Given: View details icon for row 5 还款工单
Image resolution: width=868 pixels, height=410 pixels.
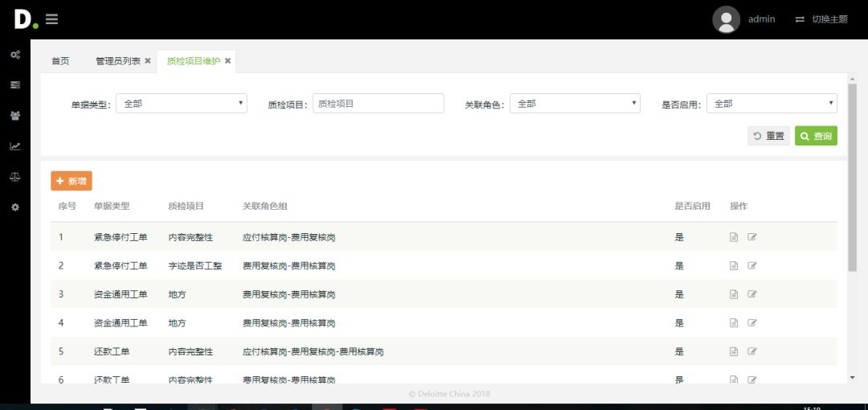Looking at the screenshot, I should click(x=734, y=351).
